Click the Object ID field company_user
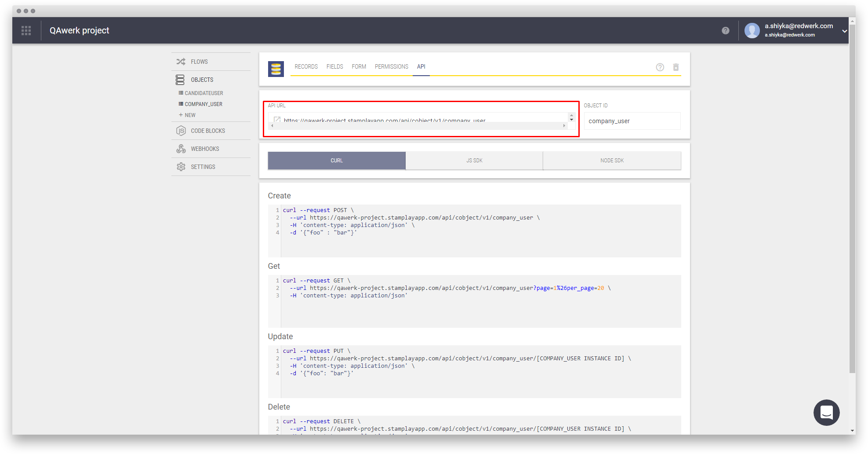 click(x=632, y=121)
